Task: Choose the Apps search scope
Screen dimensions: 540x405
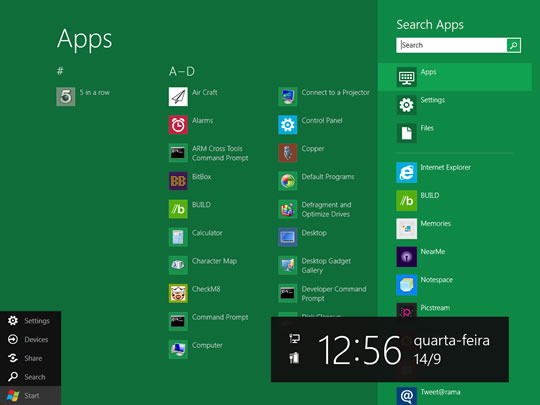Action: pyautogui.click(x=455, y=77)
